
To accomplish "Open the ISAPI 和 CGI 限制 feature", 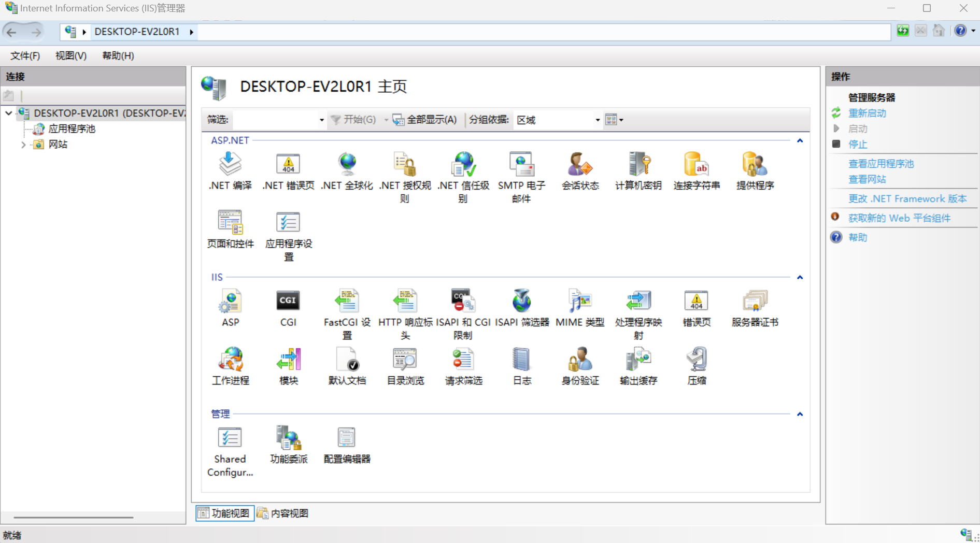I will (x=463, y=315).
